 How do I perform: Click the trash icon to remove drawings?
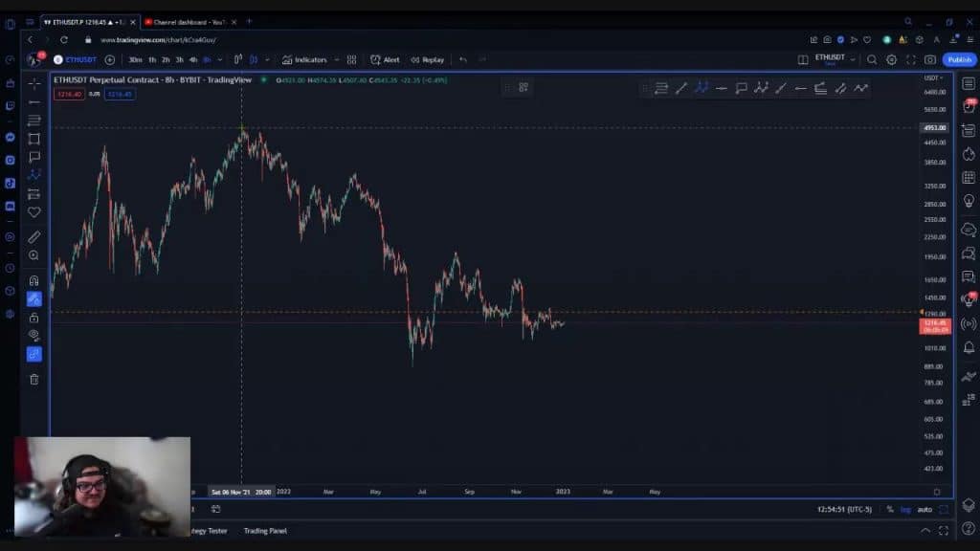(34, 379)
